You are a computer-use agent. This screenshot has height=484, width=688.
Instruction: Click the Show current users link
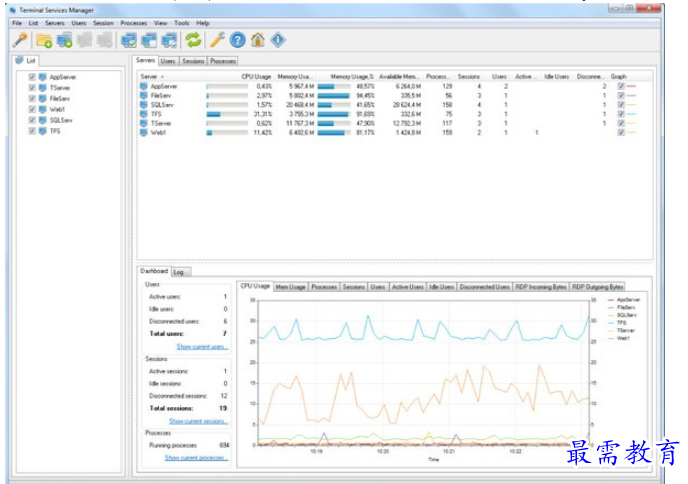point(202,347)
